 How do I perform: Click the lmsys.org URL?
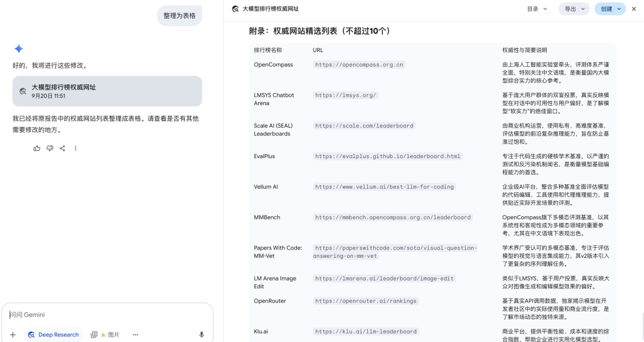(345, 95)
